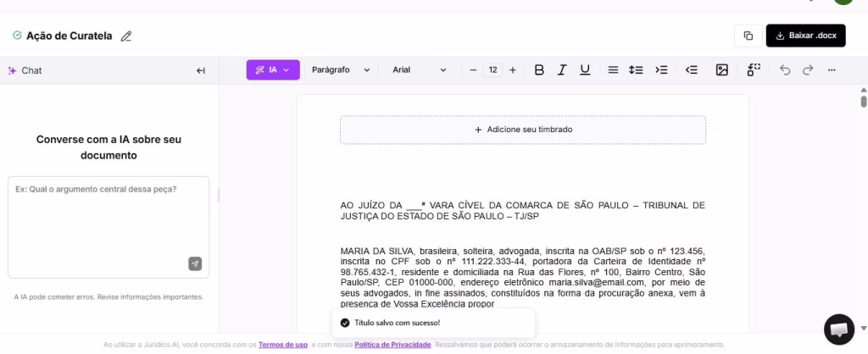The height and width of the screenshot is (354, 868).
Task: Click the green saved status check icon
Action: 17,36
